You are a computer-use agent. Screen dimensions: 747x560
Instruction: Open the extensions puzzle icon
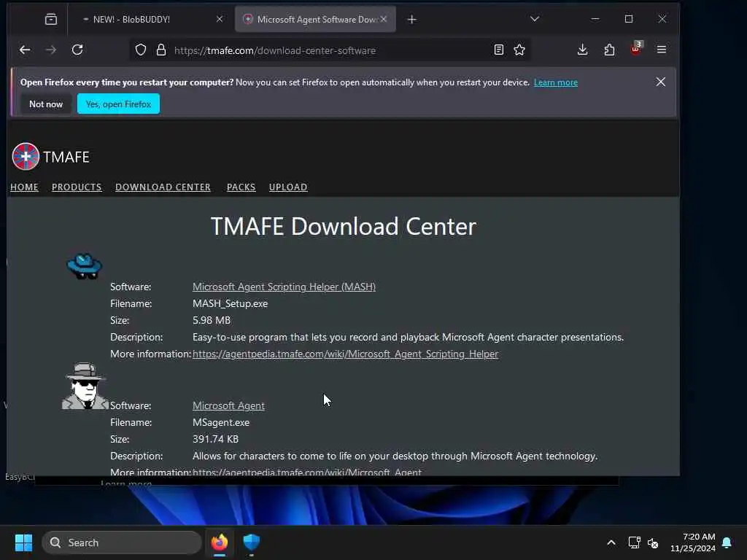[609, 50]
